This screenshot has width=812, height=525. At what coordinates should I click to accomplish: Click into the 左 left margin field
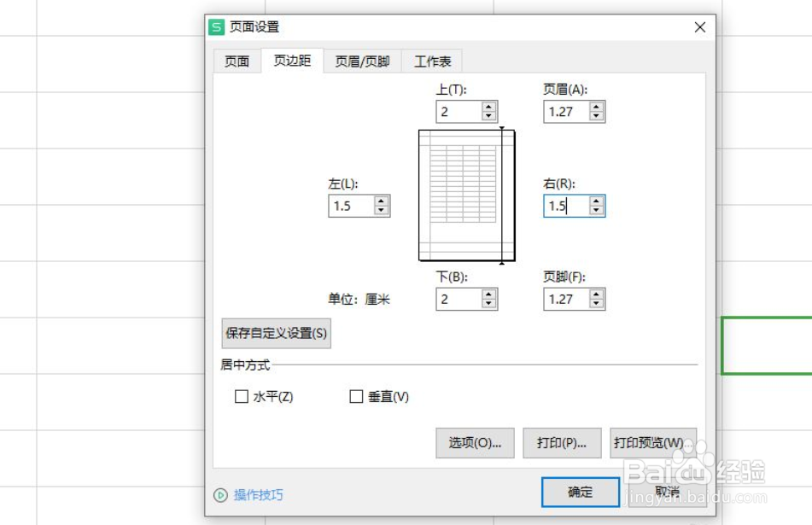click(x=350, y=206)
